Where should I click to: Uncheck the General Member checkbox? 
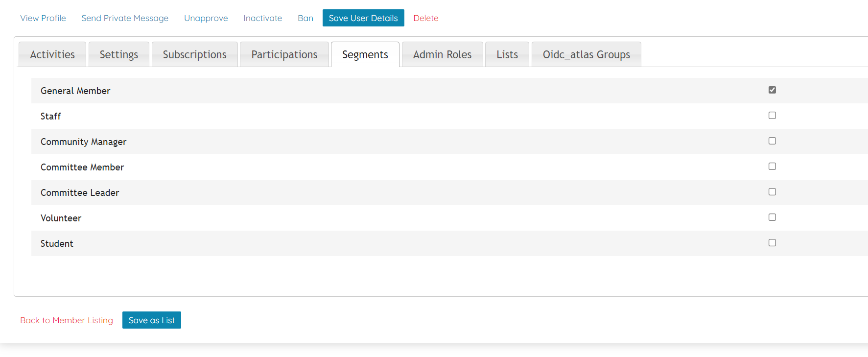[x=772, y=90]
